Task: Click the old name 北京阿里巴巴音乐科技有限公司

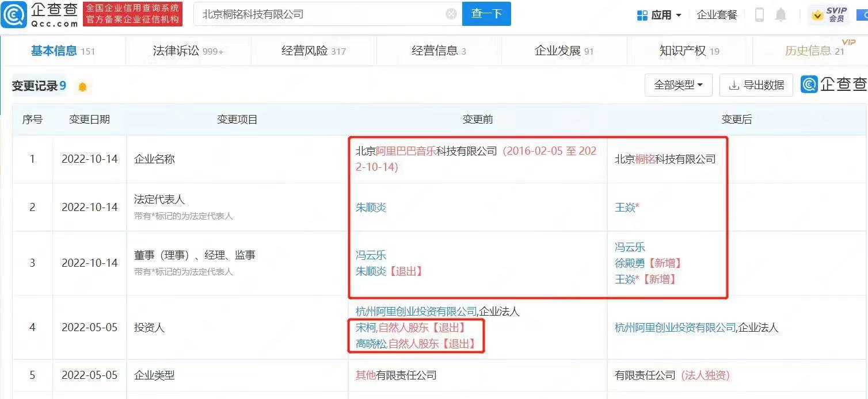Action: point(426,151)
